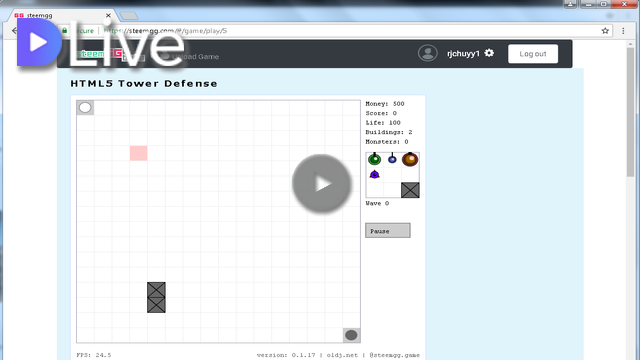Click the FPS: 24.5 readout

94,355
